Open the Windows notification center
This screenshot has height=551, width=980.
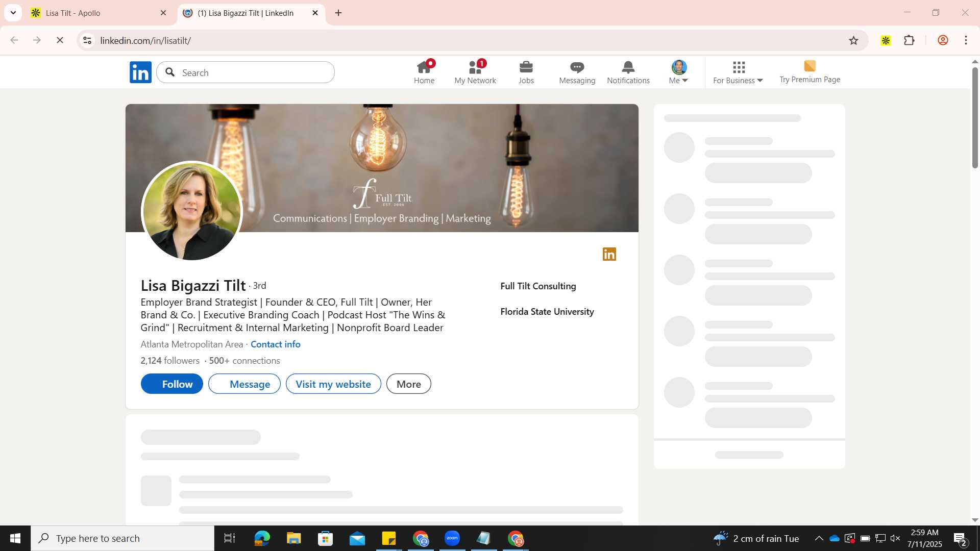(x=960, y=538)
